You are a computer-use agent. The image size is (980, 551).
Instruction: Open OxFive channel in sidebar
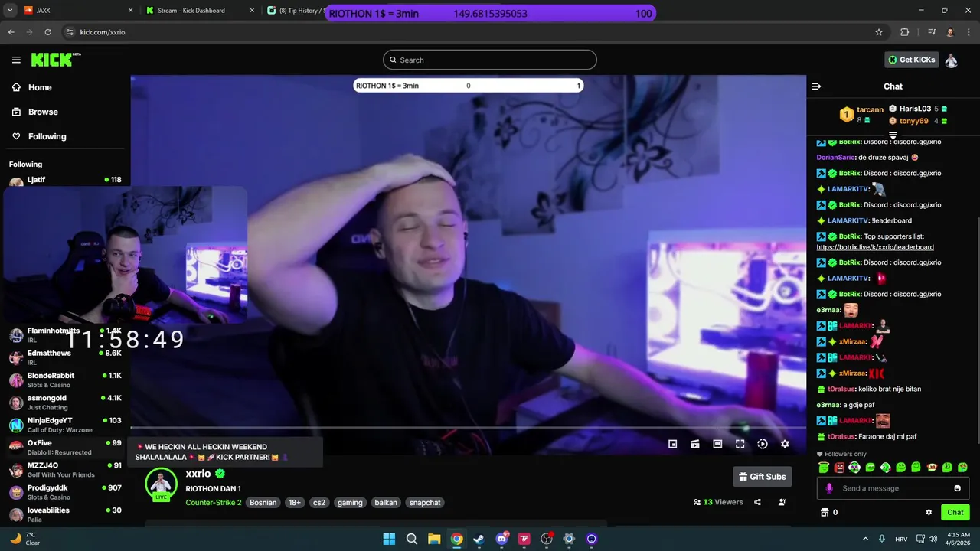(65, 448)
